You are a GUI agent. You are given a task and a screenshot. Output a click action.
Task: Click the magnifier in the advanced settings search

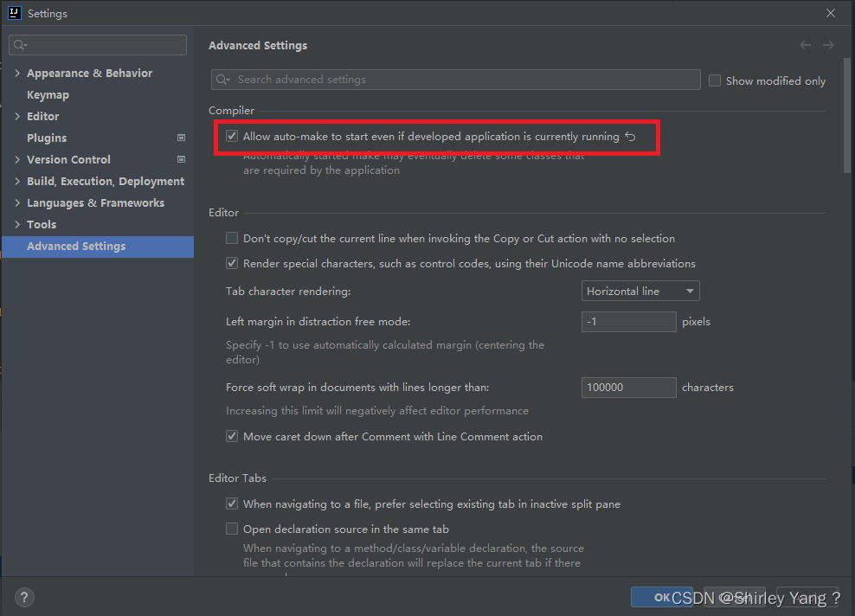click(x=222, y=80)
